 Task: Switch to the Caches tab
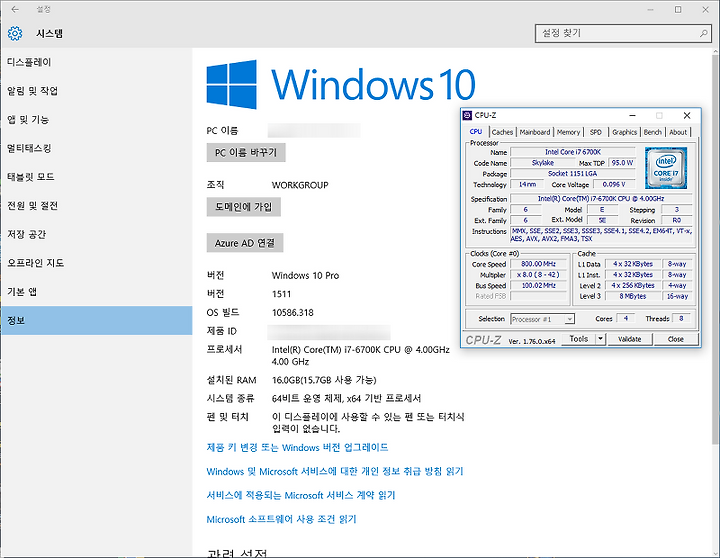[x=502, y=132]
